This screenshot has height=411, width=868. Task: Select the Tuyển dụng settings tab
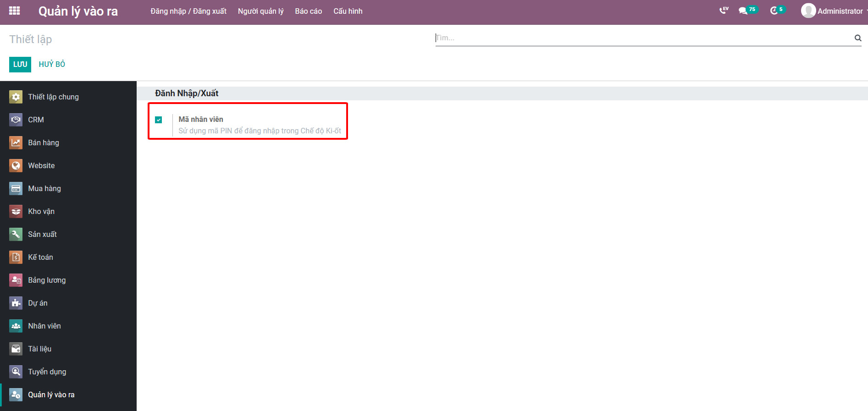point(68,372)
